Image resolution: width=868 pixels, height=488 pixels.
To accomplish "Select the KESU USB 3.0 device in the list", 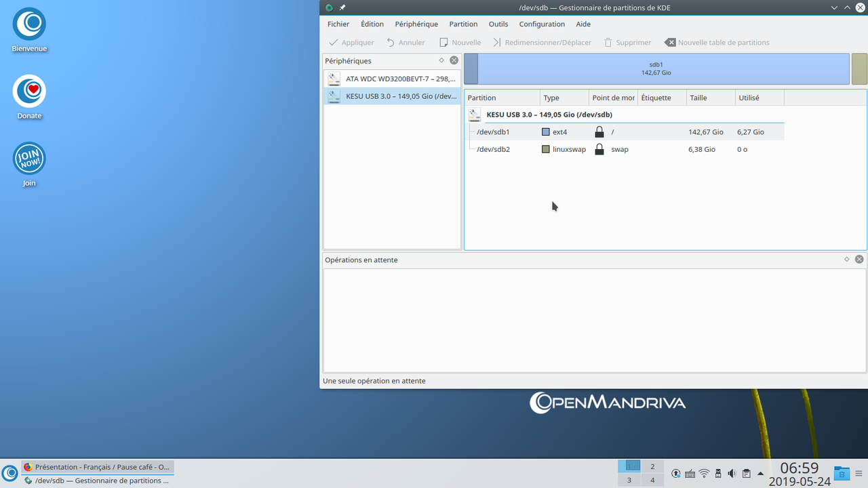I will click(x=392, y=96).
